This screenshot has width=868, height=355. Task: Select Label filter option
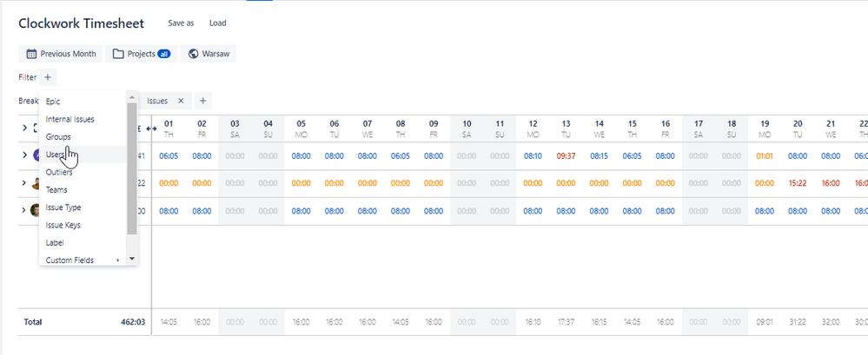(x=83, y=243)
